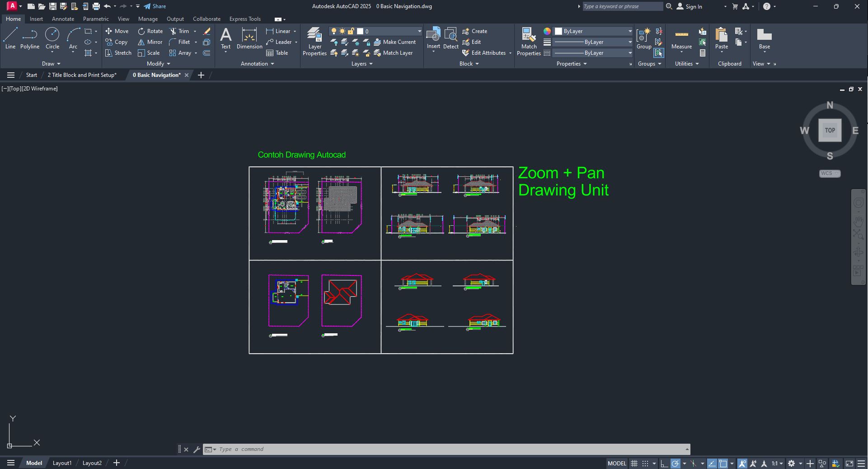Click the Match Properties tool
This screenshot has height=469, width=868.
point(528,40)
